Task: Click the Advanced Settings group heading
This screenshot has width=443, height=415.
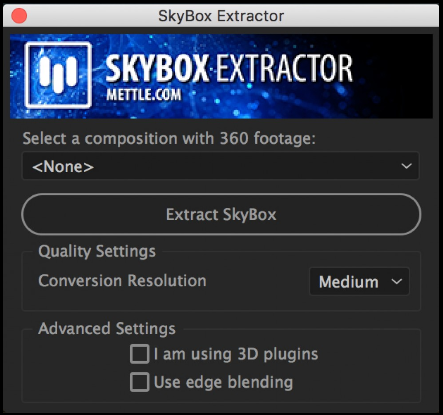Action: point(107,329)
